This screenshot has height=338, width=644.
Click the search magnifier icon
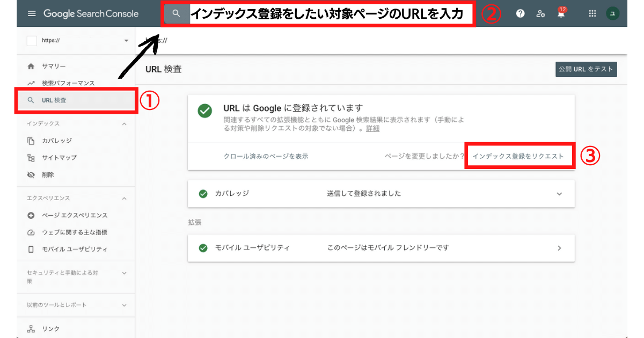click(x=176, y=14)
